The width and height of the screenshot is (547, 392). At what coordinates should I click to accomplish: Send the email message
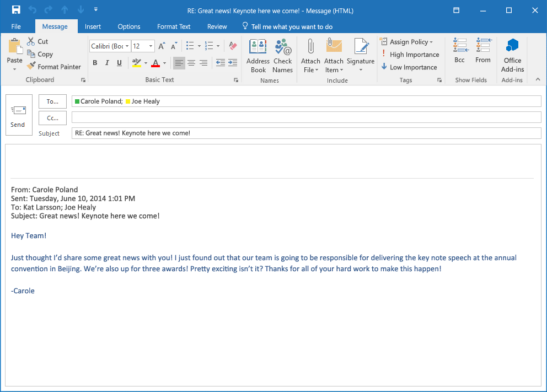click(18, 115)
